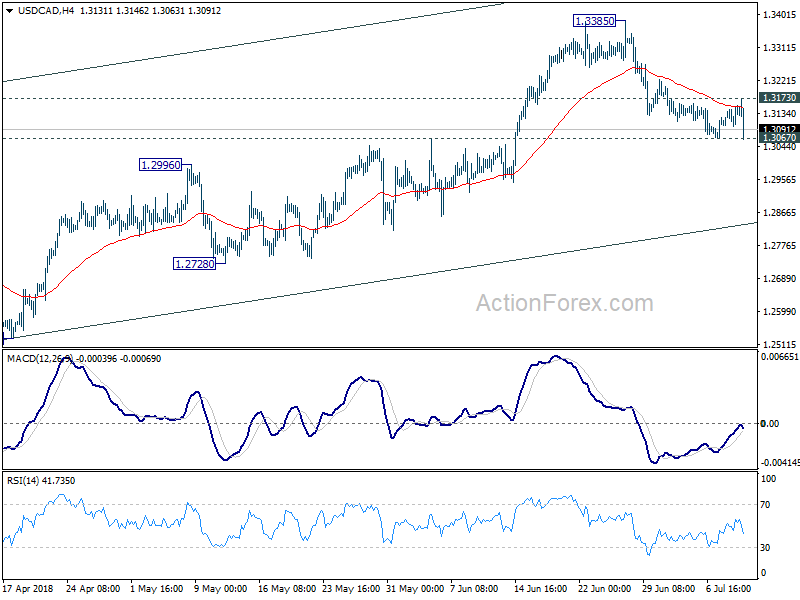Click the 1.34015 price axis value
800x600 pixels.
779,15
